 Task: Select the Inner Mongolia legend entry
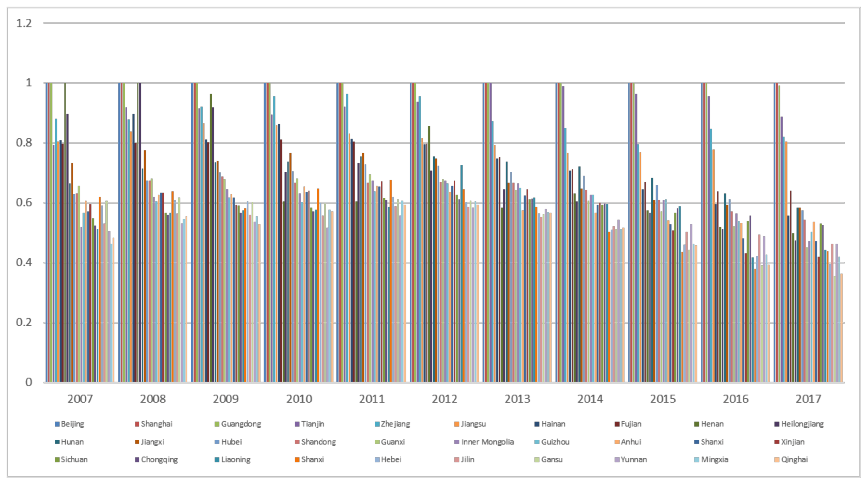[487, 442]
